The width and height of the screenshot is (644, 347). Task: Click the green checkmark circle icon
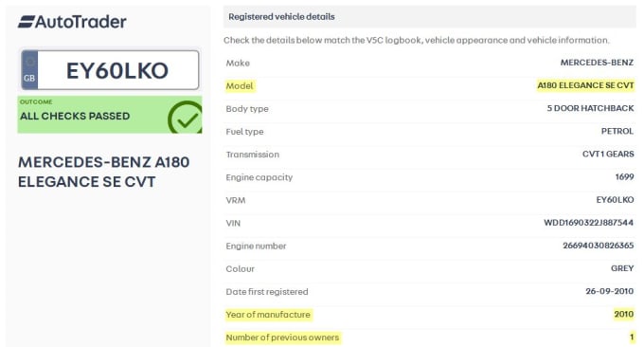tap(186, 118)
